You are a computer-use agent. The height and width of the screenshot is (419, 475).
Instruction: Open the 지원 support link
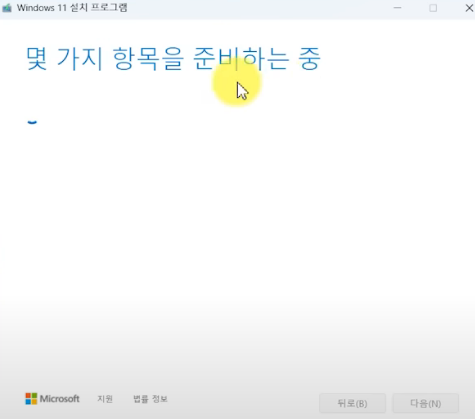(105, 399)
